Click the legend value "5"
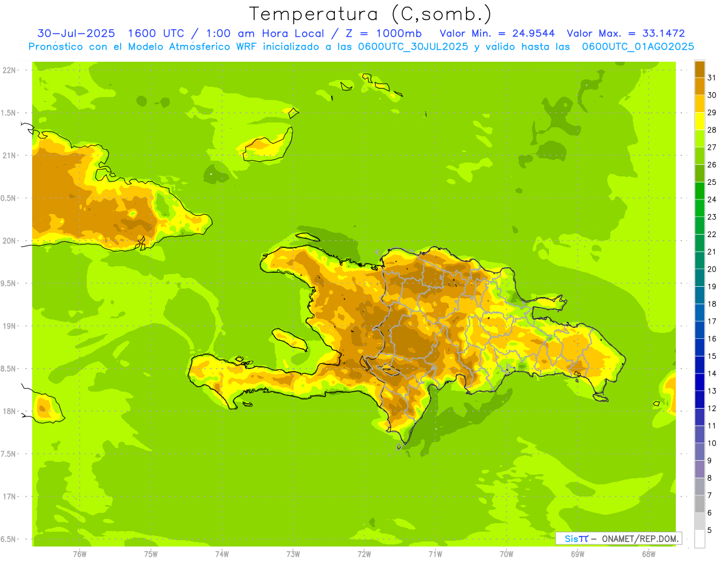This screenshot has height=562, width=728. [709, 530]
